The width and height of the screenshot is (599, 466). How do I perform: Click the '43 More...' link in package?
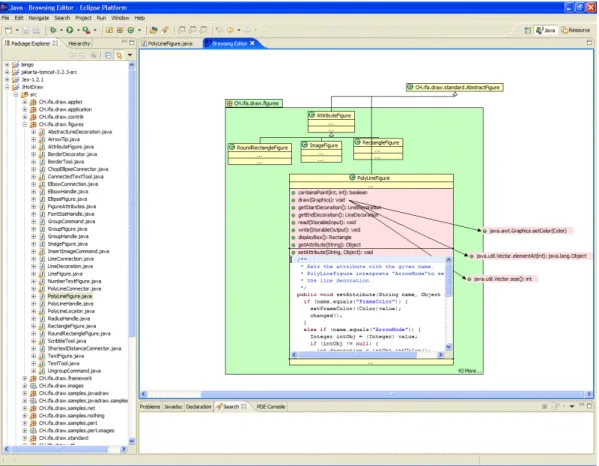(x=469, y=371)
